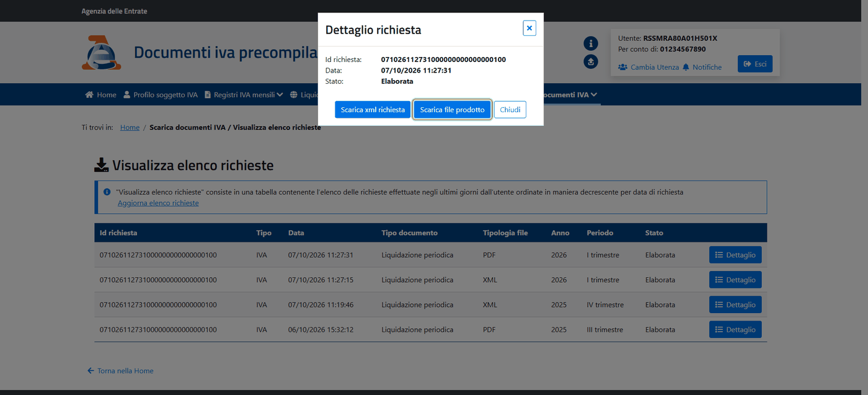Screen dimensions: 868x395
Task: Click the upload circle icon below info
Action: pos(591,61)
